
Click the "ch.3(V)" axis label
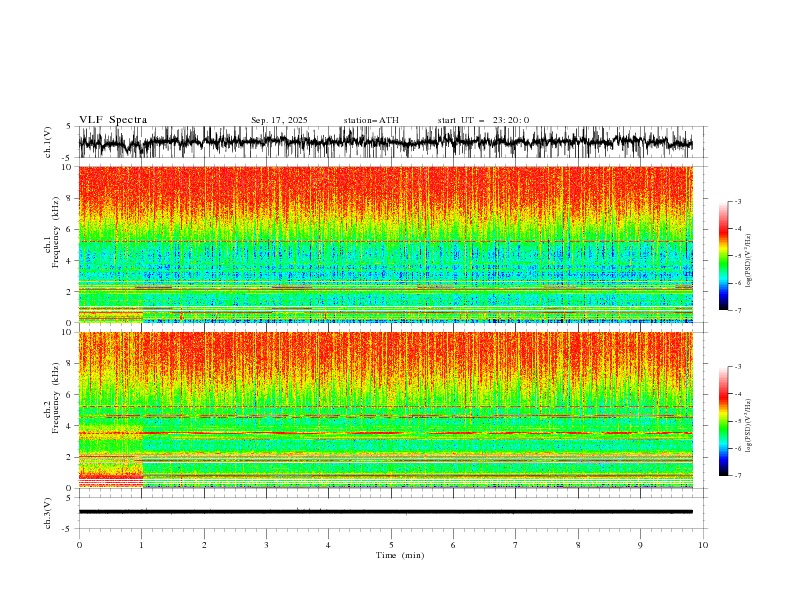coord(48,513)
